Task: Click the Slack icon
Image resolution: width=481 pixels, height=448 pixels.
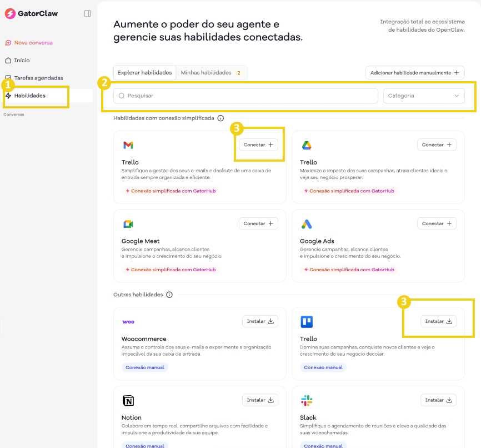Action: coord(307,400)
